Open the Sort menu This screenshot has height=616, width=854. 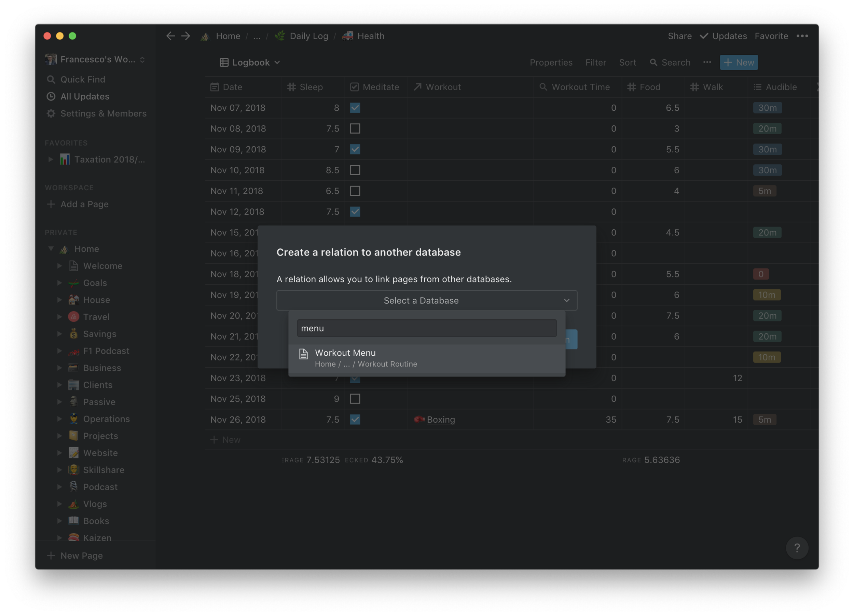(x=627, y=63)
